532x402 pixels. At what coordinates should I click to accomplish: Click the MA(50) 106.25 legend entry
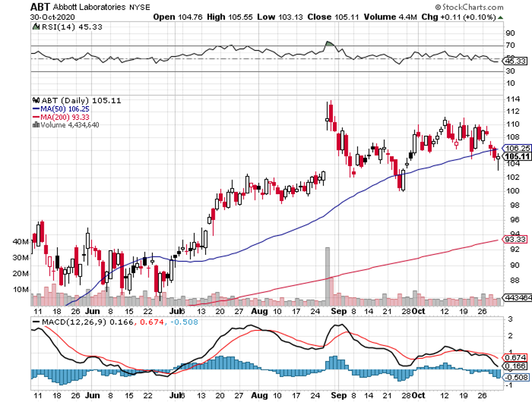[61, 109]
